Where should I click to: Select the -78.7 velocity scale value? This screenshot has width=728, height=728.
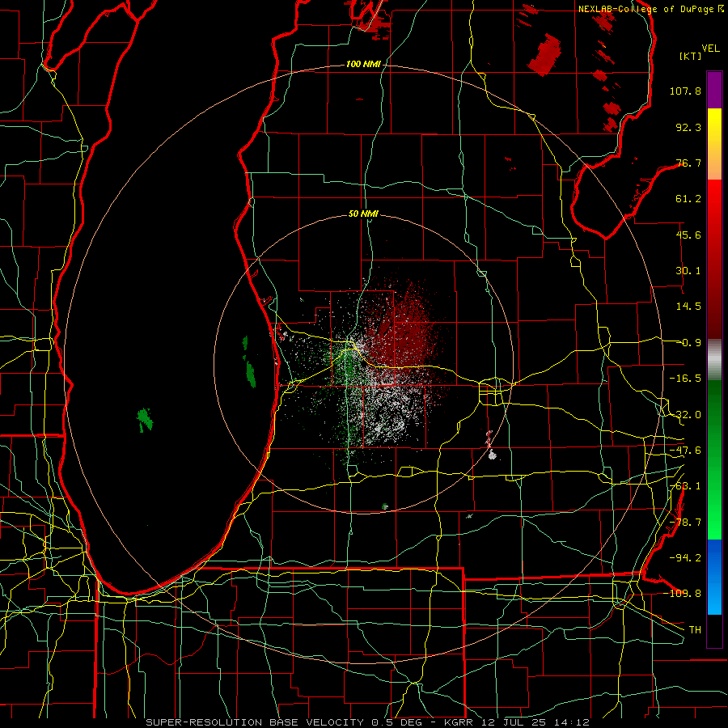pos(685,523)
